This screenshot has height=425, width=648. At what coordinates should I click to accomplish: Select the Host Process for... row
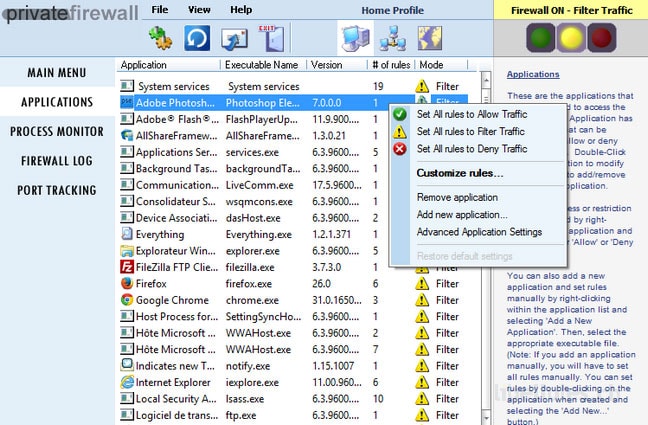[x=294, y=316]
